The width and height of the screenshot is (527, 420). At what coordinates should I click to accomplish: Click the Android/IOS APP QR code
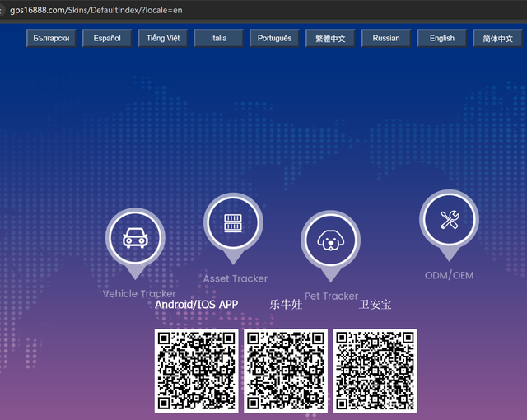196,371
